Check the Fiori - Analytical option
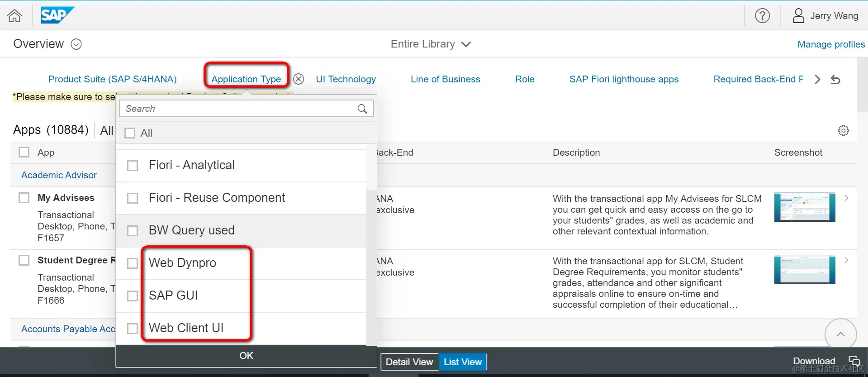This screenshot has width=868, height=377. [133, 166]
